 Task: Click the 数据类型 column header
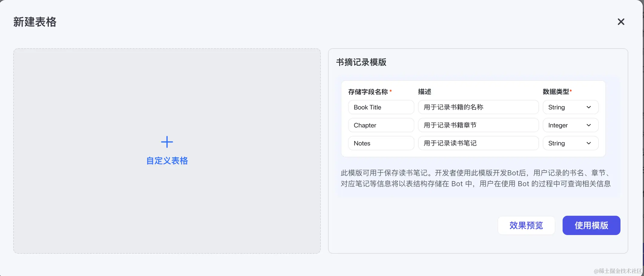pos(556,91)
